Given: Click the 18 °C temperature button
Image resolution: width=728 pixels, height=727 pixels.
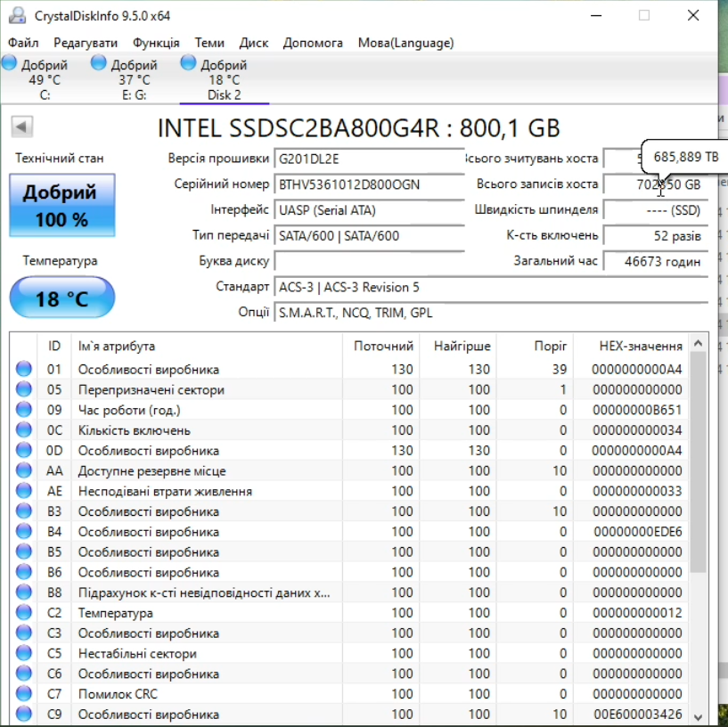Looking at the screenshot, I should 62,297.
